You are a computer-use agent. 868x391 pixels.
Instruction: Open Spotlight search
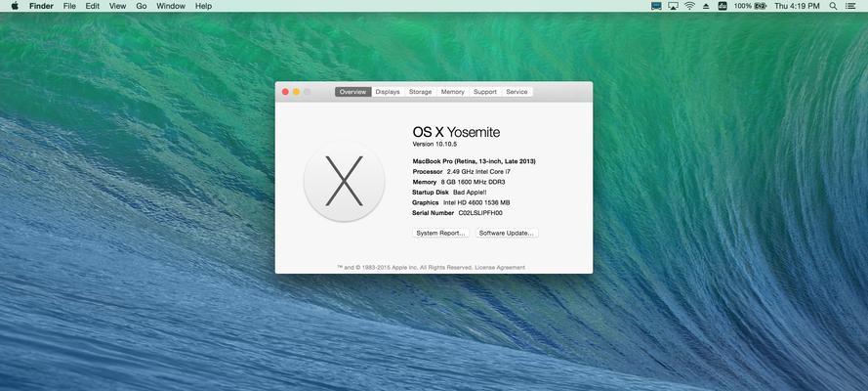tap(833, 6)
